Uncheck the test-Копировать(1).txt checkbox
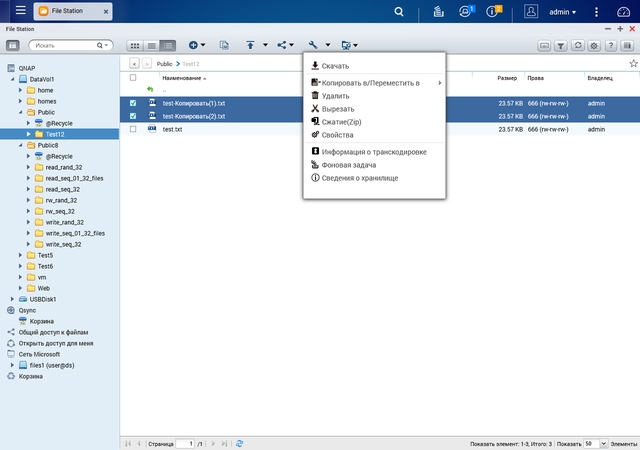The image size is (640, 450). coord(133,103)
